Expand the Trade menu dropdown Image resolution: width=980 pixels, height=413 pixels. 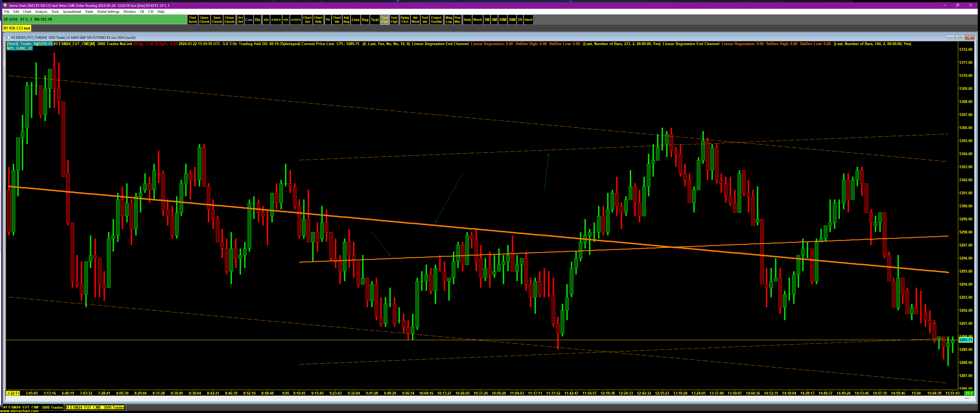[89, 12]
